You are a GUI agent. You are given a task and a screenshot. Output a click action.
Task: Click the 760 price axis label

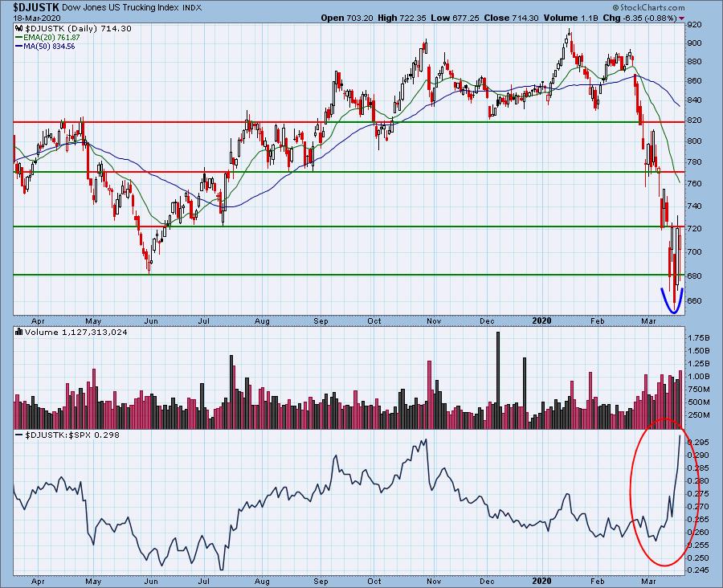pos(694,183)
